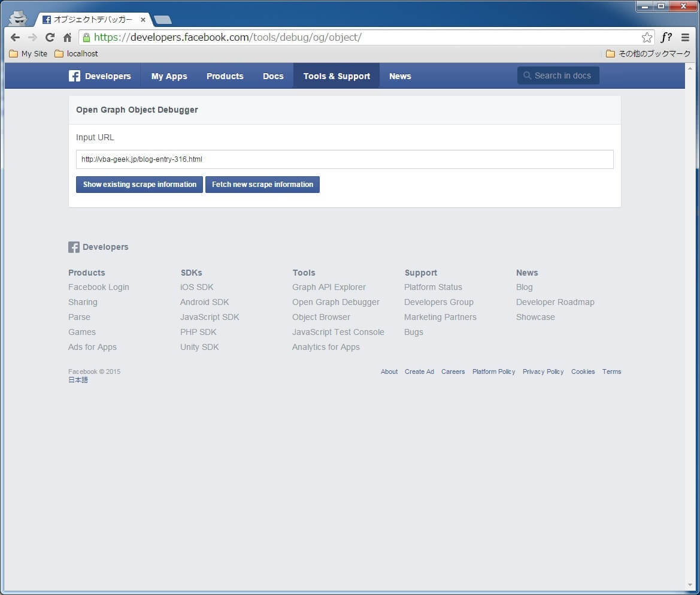This screenshot has height=595, width=700.
Task: Click the browser back arrow
Action: click(x=16, y=37)
